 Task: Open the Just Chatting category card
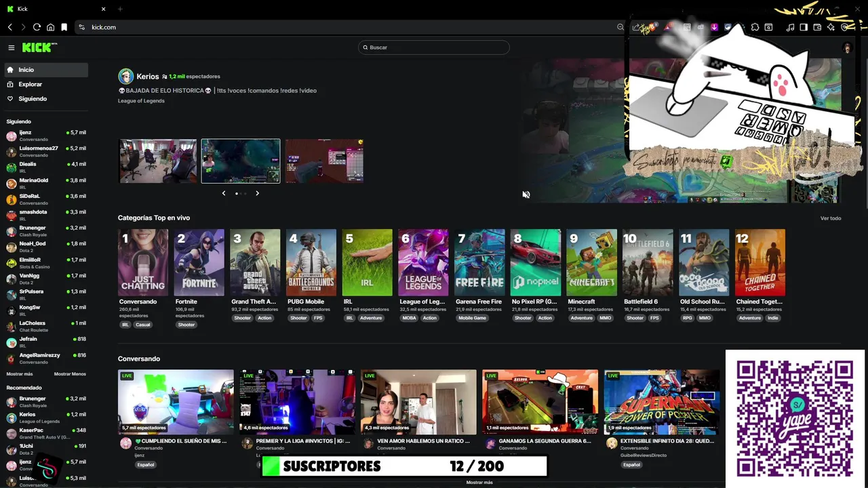pos(143,262)
